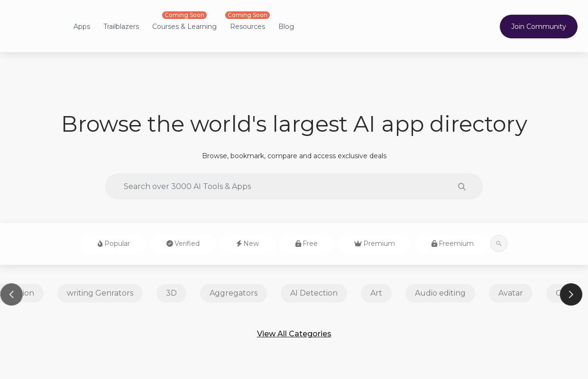Screen dimensions: 588x379
Task: Open the Apps menu item
Action: point(82,27)
